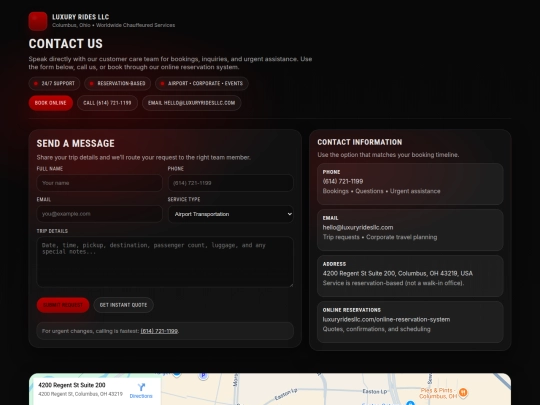Click the red Luxury Rides logo icon
Viewport: 540px width, 405px height.
tap(38, 21)
